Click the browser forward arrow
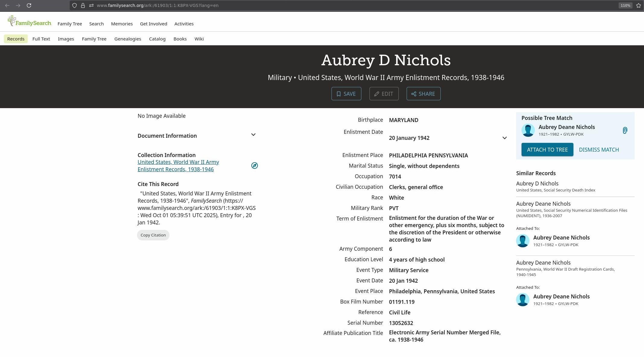This screenshot has height=357, width=644. (18, 5)
